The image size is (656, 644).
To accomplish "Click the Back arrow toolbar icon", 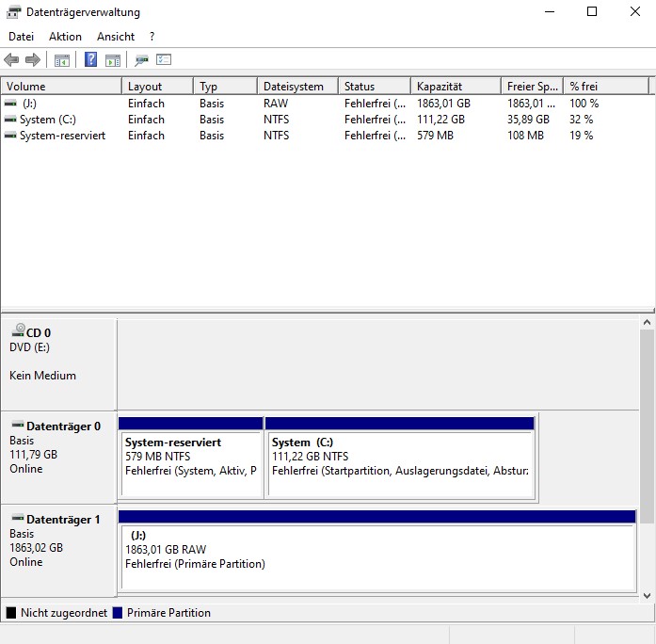I will point(11,60).
